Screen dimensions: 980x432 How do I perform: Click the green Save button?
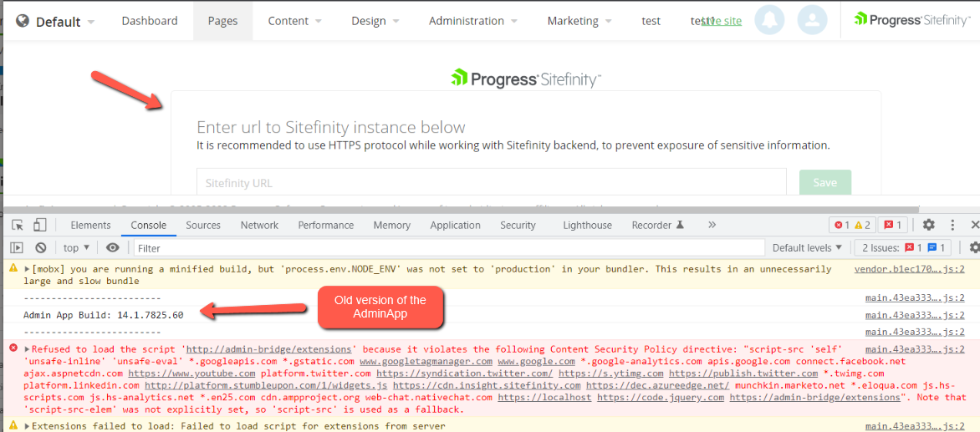(x=825, y=183)
